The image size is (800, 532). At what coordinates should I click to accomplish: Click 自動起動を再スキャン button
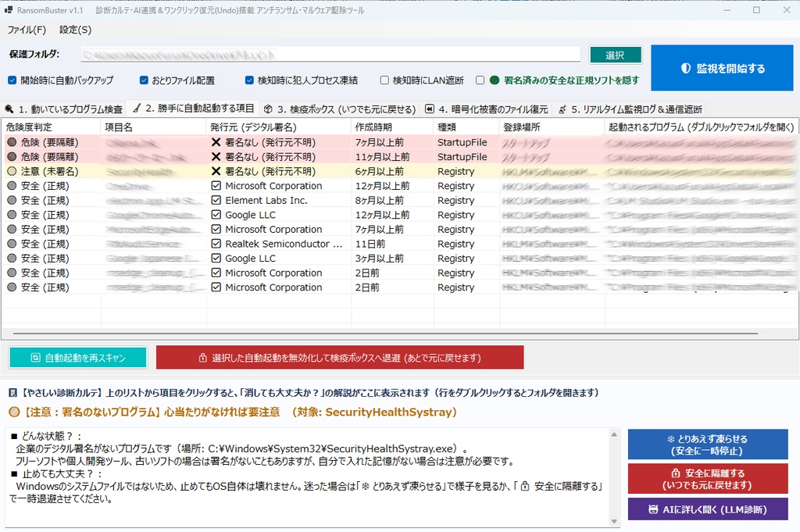[x=78, y=358]
